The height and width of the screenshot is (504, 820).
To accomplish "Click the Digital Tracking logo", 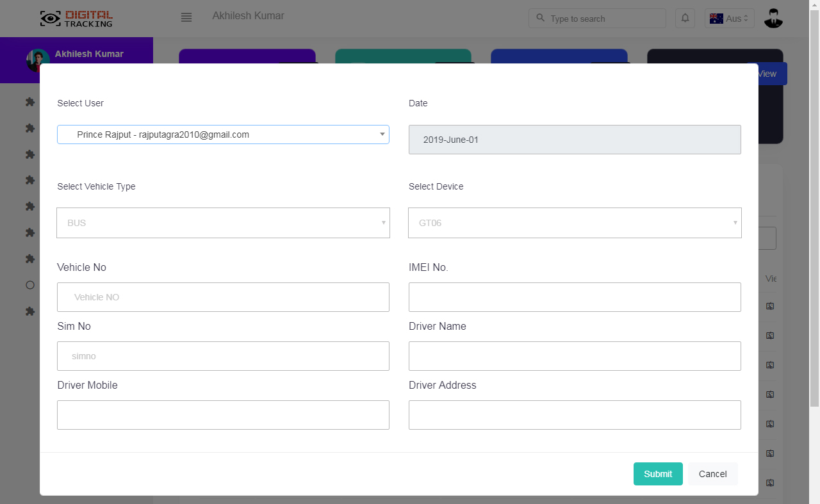I will [76, 19].
